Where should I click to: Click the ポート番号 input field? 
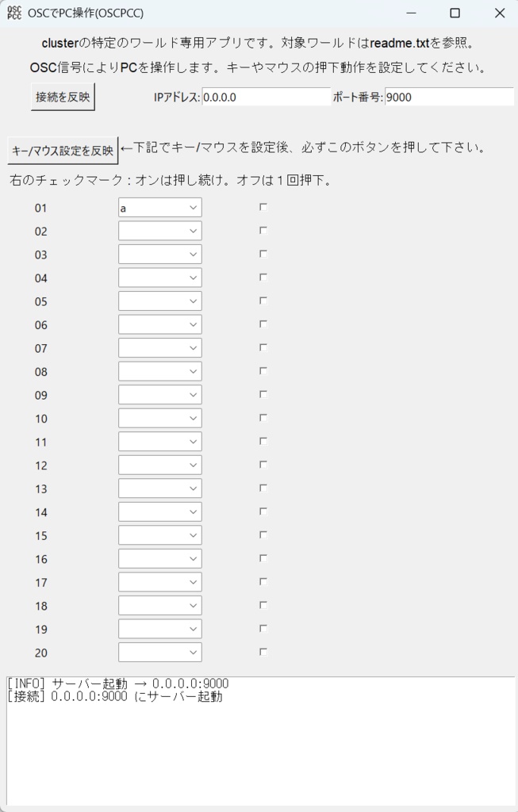pos(449,97)
